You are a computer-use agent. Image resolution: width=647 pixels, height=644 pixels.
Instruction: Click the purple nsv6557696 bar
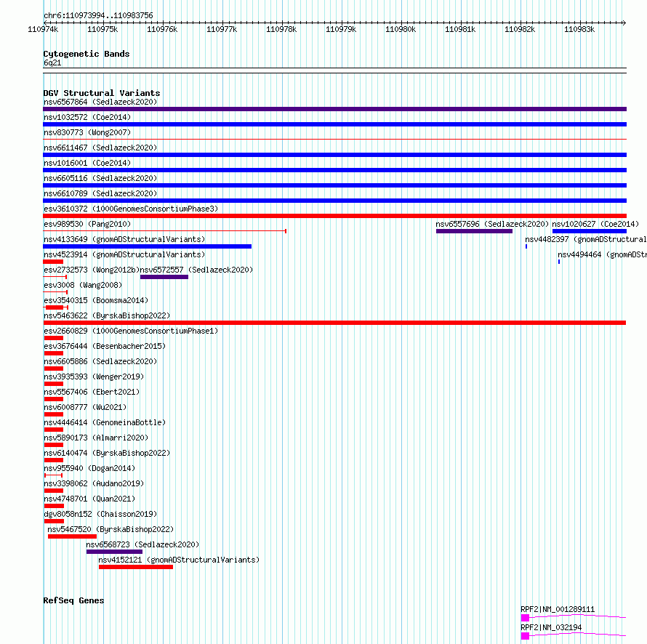(x=474, y=231)
